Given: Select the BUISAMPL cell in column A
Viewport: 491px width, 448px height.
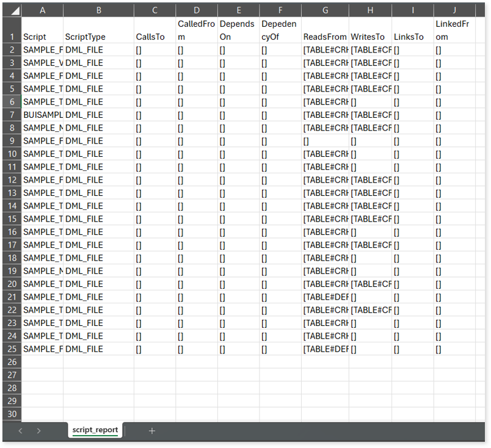Looking at the screenshot, I should click(42, 115).
